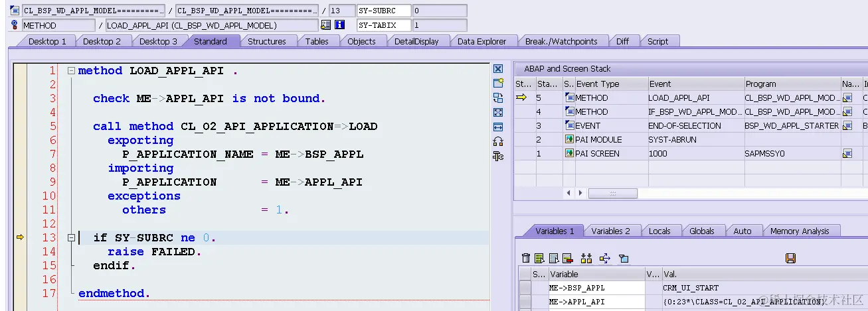
Task: Click the branching arrows icon in the Variables toolbar
Action: coord(604,258)
